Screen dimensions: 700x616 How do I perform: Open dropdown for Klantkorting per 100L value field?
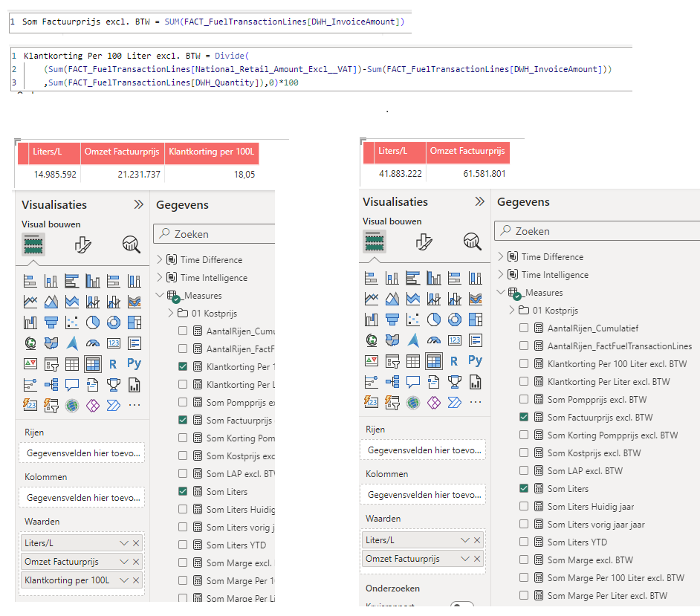tap(124, 580)
